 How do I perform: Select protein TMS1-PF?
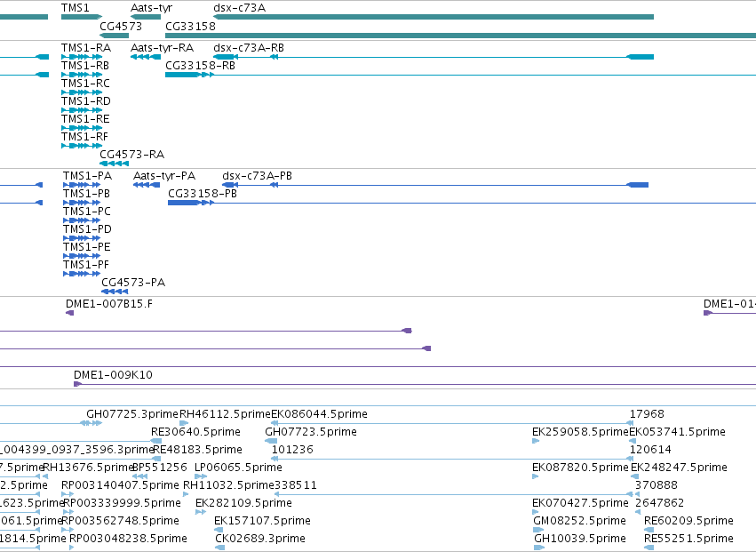86,266
